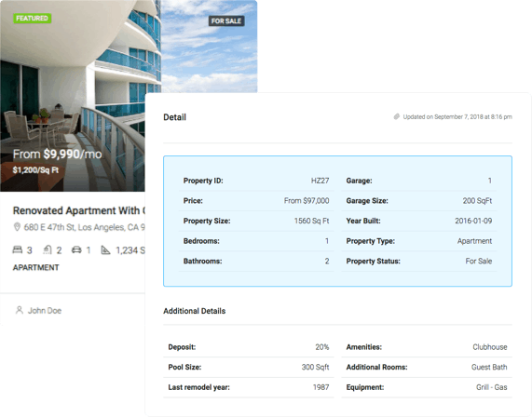532x417 pixels.
Task: Open the John Doe agent link
Action: (x=45, y=311)
